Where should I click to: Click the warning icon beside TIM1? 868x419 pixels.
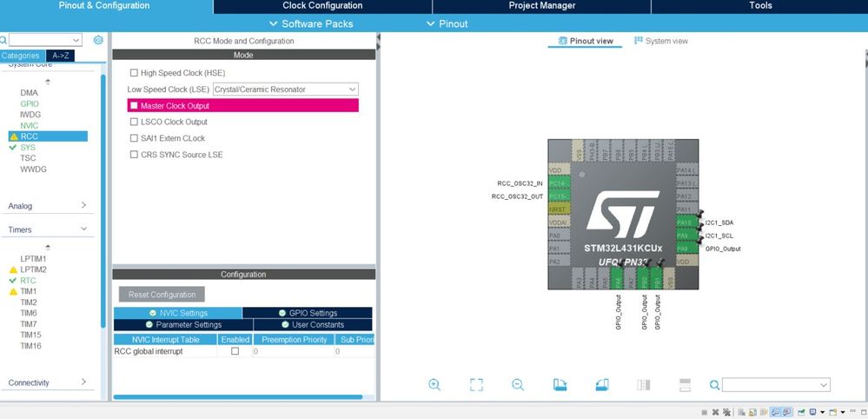point(14,291)
